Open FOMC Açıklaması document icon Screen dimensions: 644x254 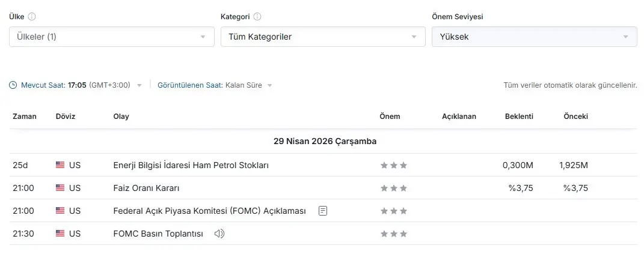click(324, 211)
